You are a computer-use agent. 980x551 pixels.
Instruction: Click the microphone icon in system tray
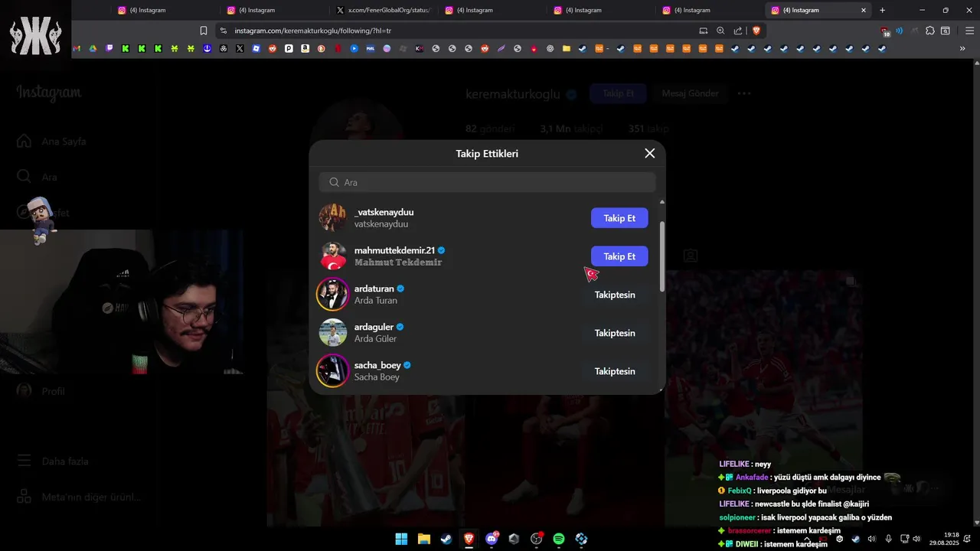888,539
